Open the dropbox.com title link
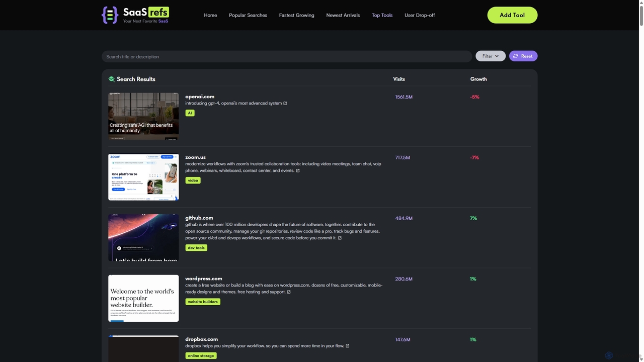This screenshot has width=644, height=362. [201, 339]
